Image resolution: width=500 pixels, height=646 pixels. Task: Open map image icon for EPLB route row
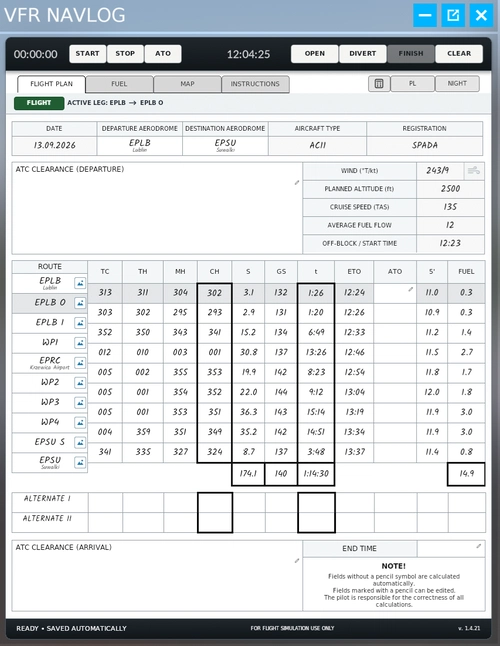(x=80, y=283)
